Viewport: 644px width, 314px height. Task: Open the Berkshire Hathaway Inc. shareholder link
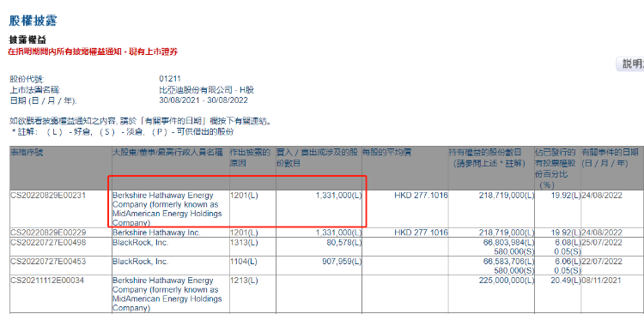point(156,232)
